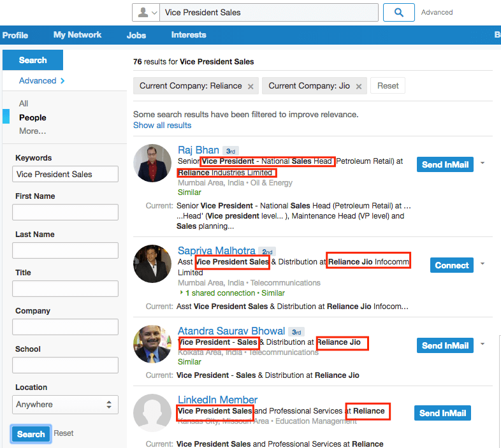Expand the 1 shared connection triangle

(182, 293)
